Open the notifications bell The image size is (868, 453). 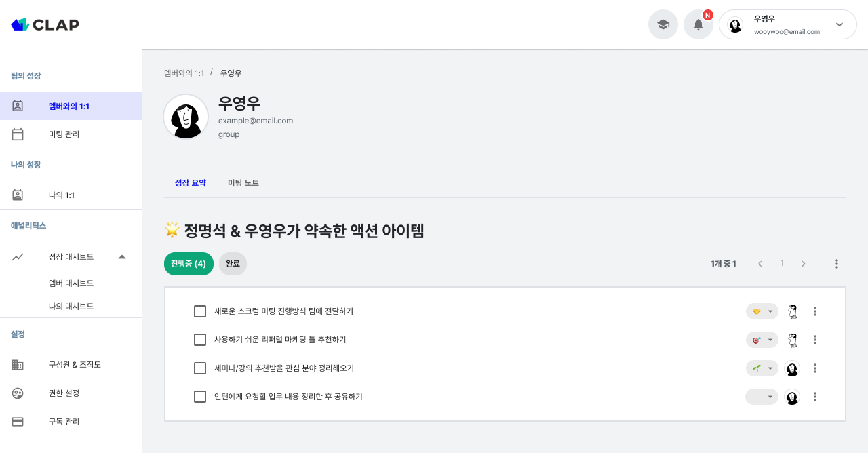698,24
